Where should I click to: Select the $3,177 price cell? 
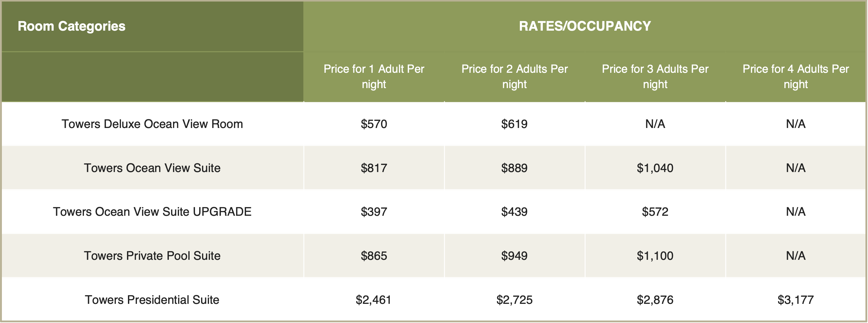pos(796,300)
